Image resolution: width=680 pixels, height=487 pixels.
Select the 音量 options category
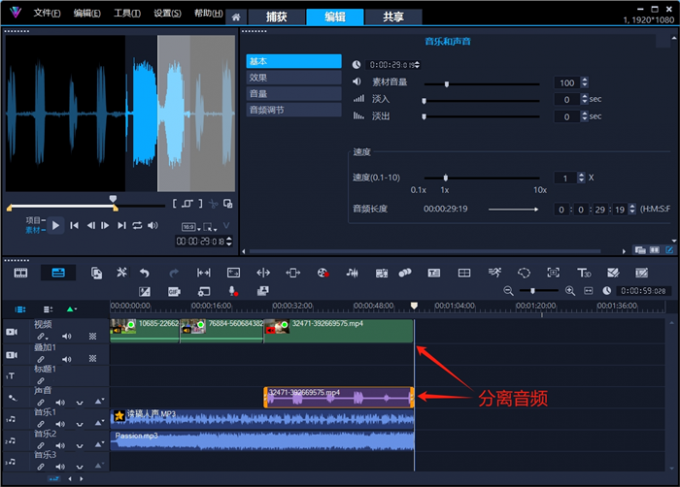(294, 94)
